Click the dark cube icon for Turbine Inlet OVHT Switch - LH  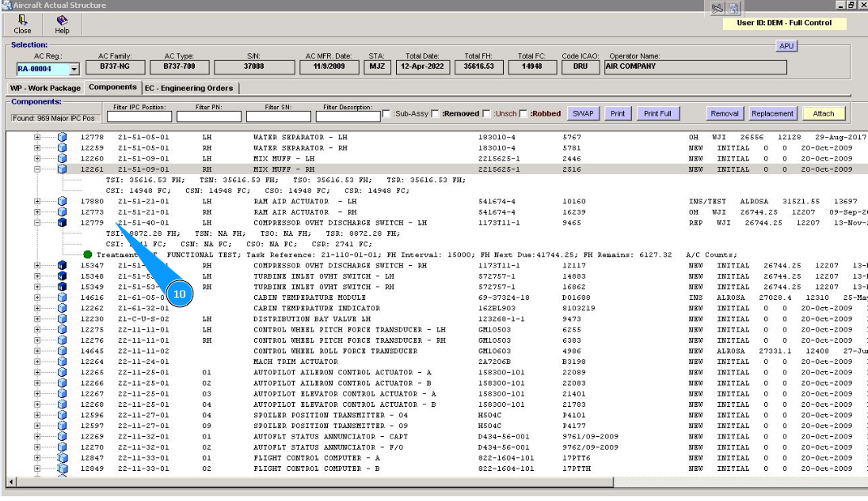[63, 276]
